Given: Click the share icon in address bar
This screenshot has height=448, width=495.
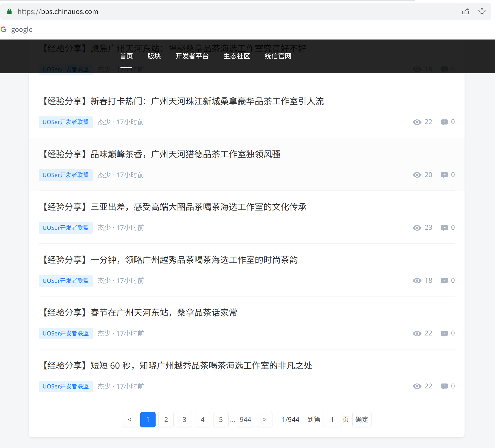Looking at the screenshot, I should tap(465, 12).
